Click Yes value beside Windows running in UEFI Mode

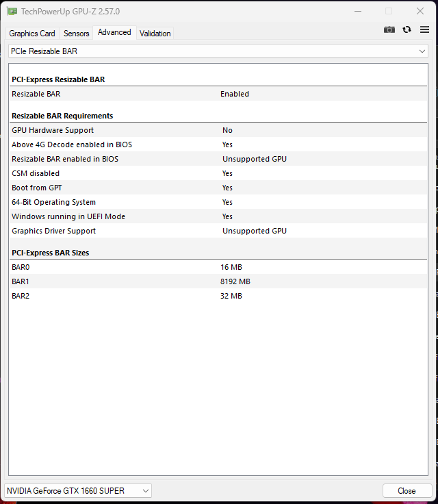(227, 216)
